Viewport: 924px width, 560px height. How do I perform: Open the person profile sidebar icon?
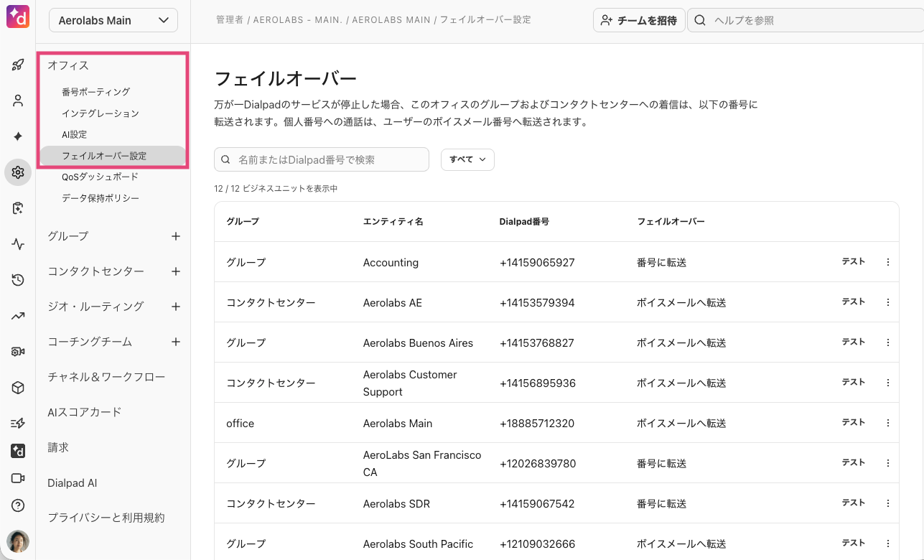tap(18, 101)
